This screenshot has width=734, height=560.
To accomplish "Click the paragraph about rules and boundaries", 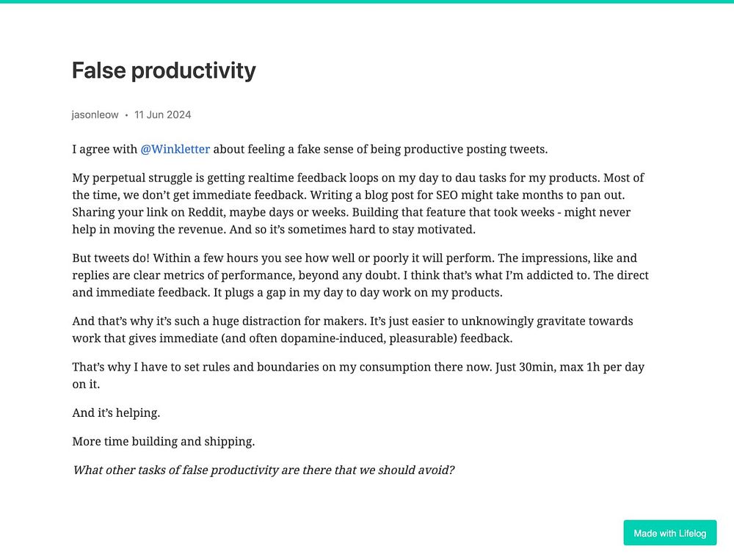I will (358, 375).
